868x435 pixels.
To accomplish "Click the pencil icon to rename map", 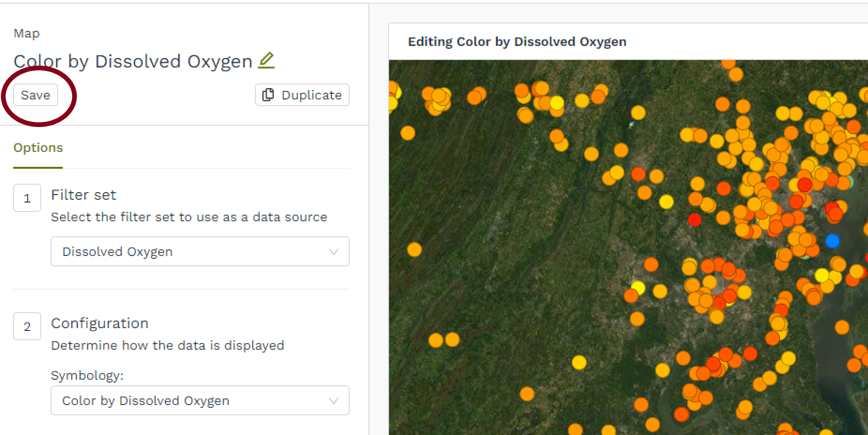I will pos(266,60).
